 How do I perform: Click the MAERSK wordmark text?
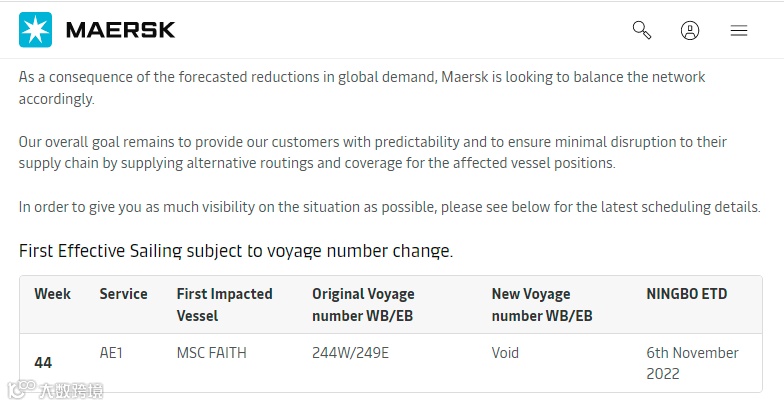pyautogui.click(x=120, y=30)
